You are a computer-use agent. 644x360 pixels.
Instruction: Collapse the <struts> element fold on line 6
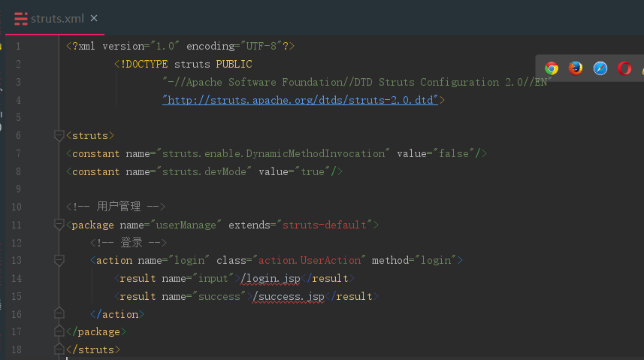pos(59,135)
